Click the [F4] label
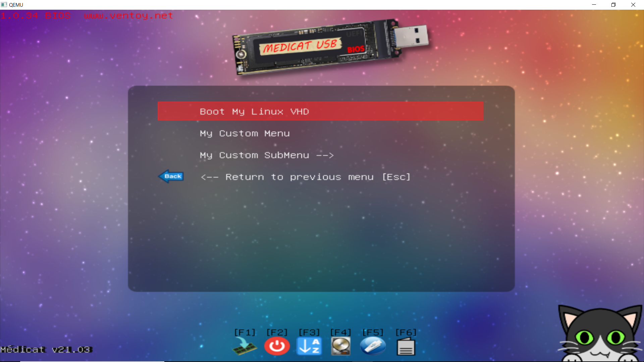Screen dimensions: 644x362 [x=341, y=332]
